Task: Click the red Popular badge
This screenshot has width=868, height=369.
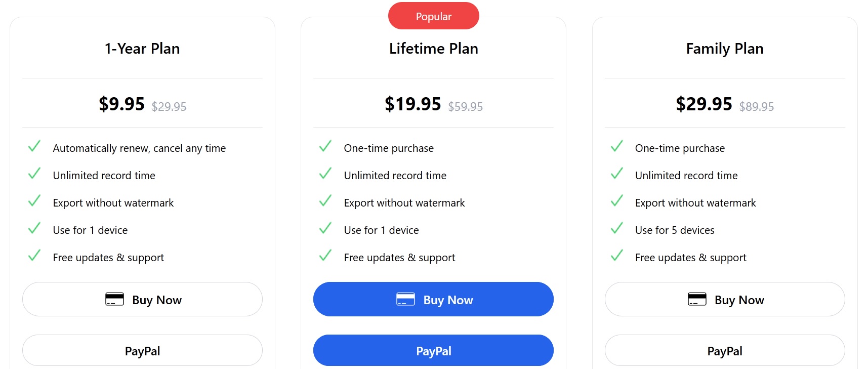Action: pyautogui.click(x=433, y=16)
